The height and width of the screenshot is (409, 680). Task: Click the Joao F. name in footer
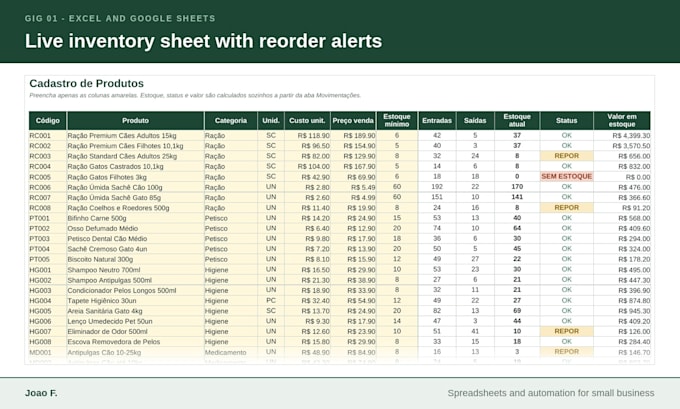click(x=41, y=393)
